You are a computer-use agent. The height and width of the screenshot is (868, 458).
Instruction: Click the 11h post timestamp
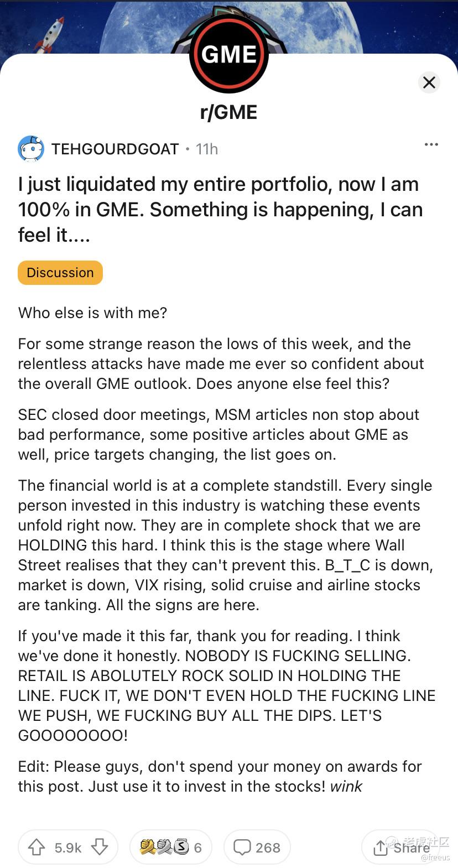[207, 149]
